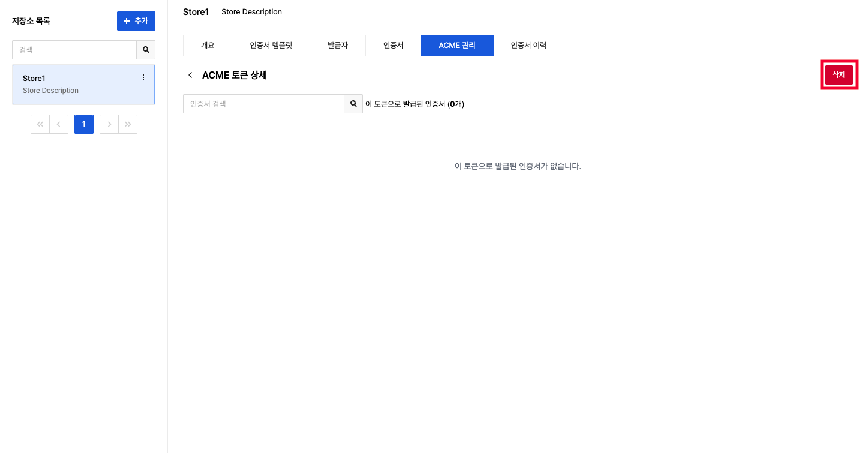Click the certificate search magnifier icon
The width and height of the screenshot is (868, 453).
tap(353, 104)
